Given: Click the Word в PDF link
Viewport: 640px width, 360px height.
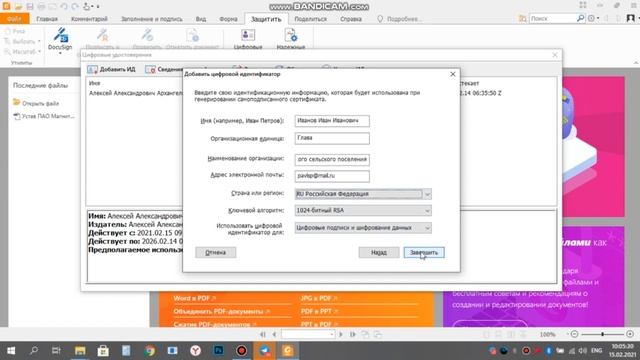Looking at the screenshot, I should point(195,298).
